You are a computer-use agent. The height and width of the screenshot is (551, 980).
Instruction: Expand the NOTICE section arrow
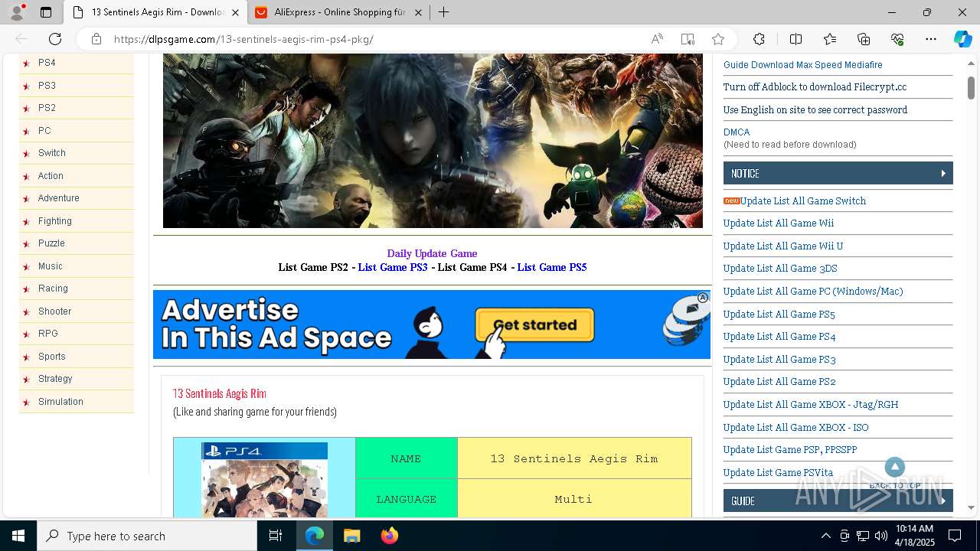[x=943, y=174]
